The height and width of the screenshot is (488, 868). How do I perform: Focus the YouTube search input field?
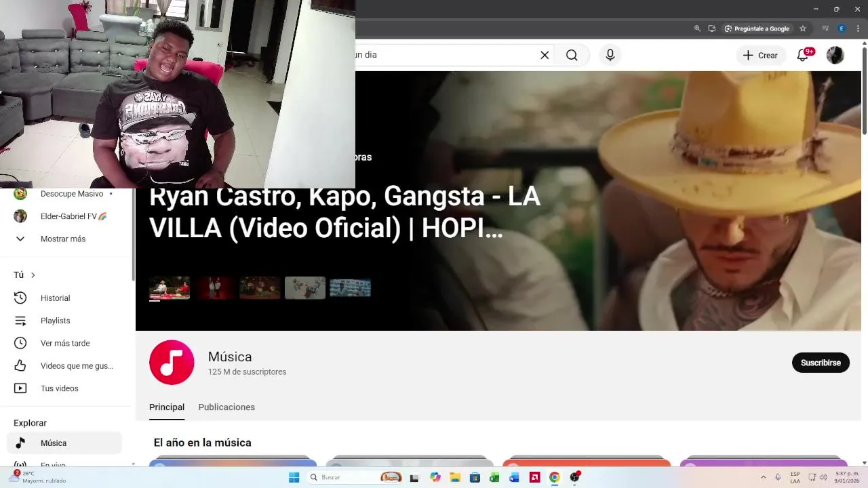point(444,55)
